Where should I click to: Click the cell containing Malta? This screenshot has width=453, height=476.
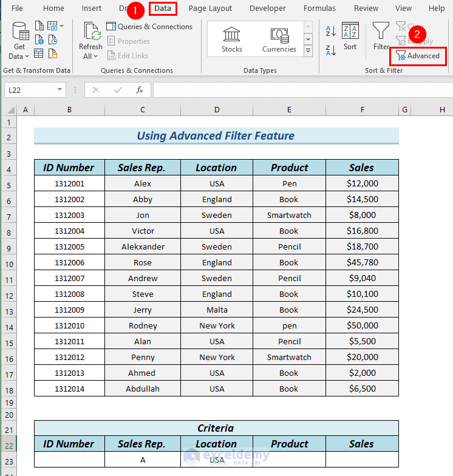point(217,310)
